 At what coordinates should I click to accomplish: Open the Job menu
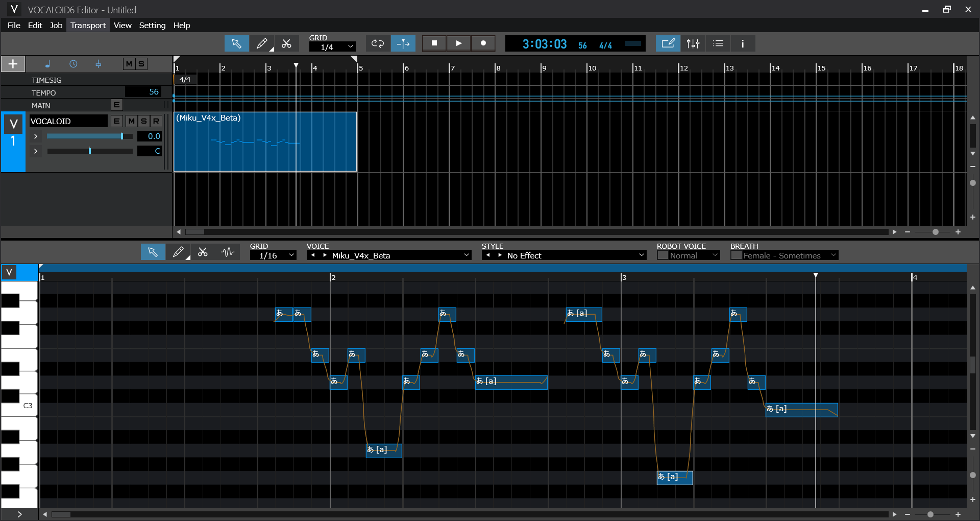tap(56, 25)
